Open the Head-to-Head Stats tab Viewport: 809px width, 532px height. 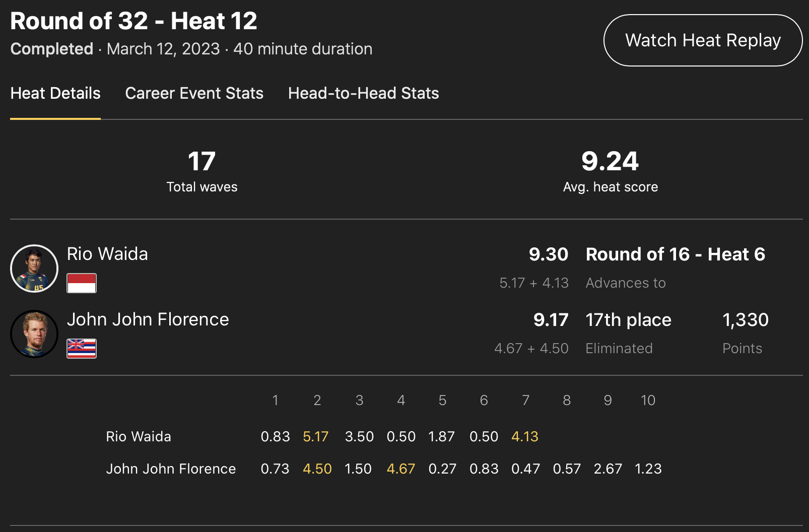point(363,93)
